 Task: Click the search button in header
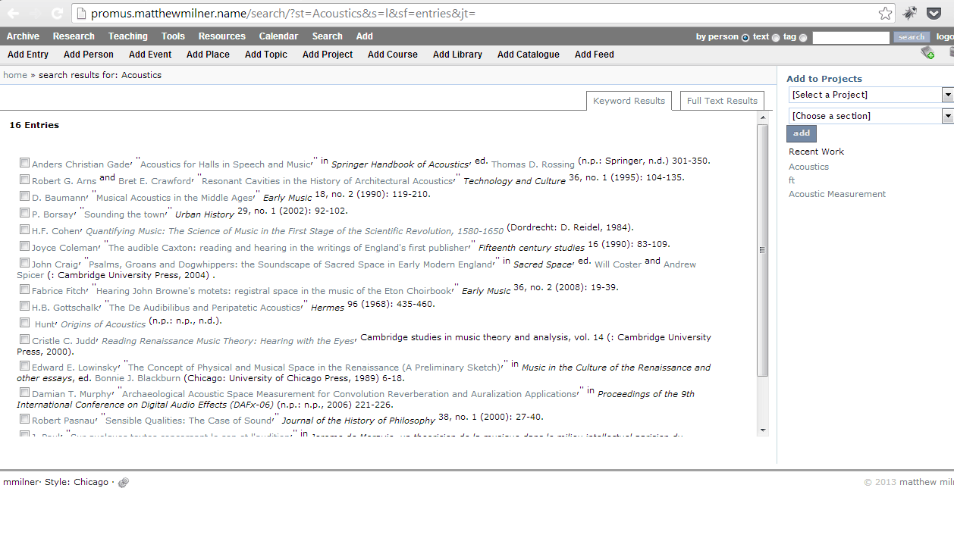point(912,37)
